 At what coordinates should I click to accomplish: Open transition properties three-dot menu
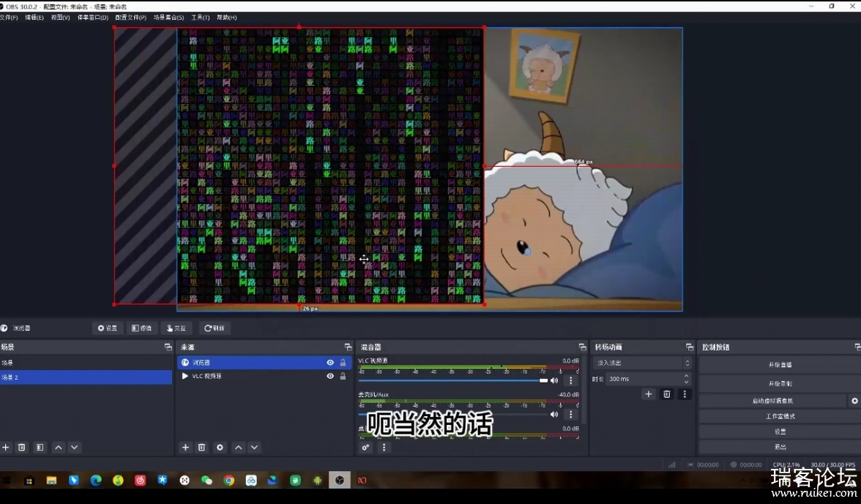point(684,394)
